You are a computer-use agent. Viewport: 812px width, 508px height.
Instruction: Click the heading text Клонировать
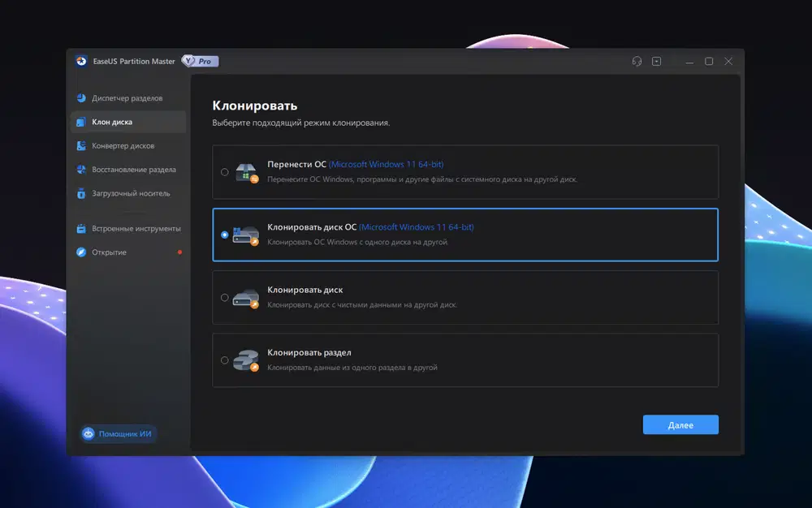click(255, 105)
